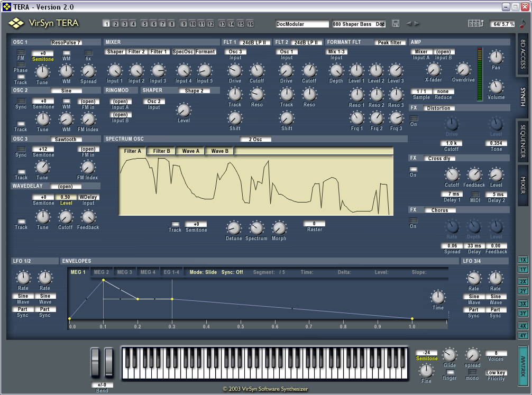Click the Voices value field showing 8
The image size is (532, 395).
tap(496, 353)
